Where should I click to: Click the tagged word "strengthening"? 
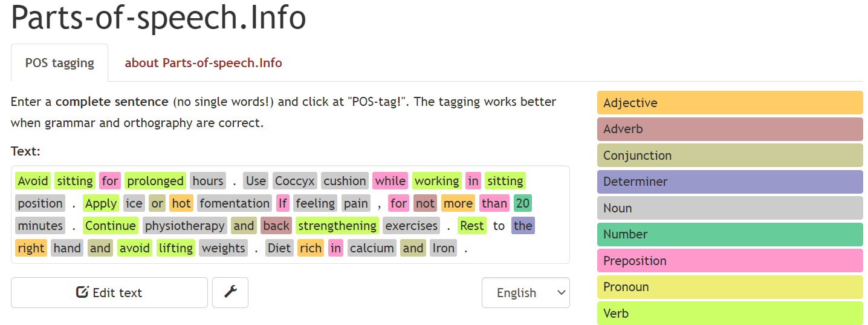pyautogui.click(x=337, y=226)
